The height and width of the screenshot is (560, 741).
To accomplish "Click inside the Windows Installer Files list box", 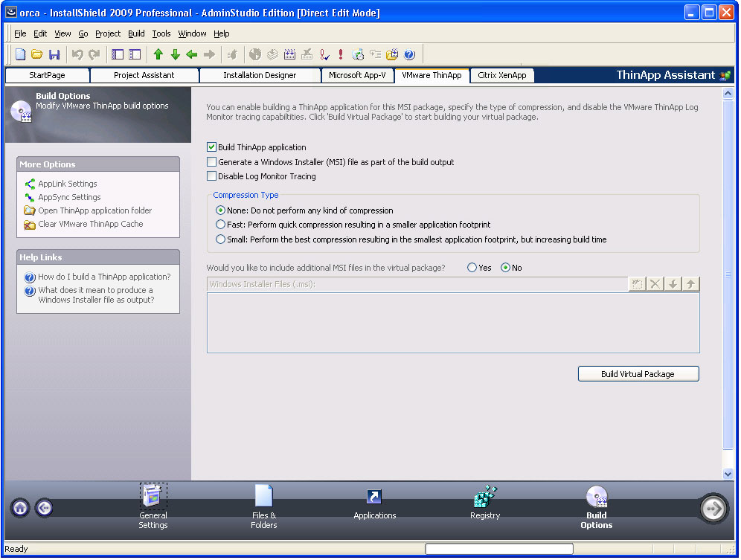I will click(452, 322).
